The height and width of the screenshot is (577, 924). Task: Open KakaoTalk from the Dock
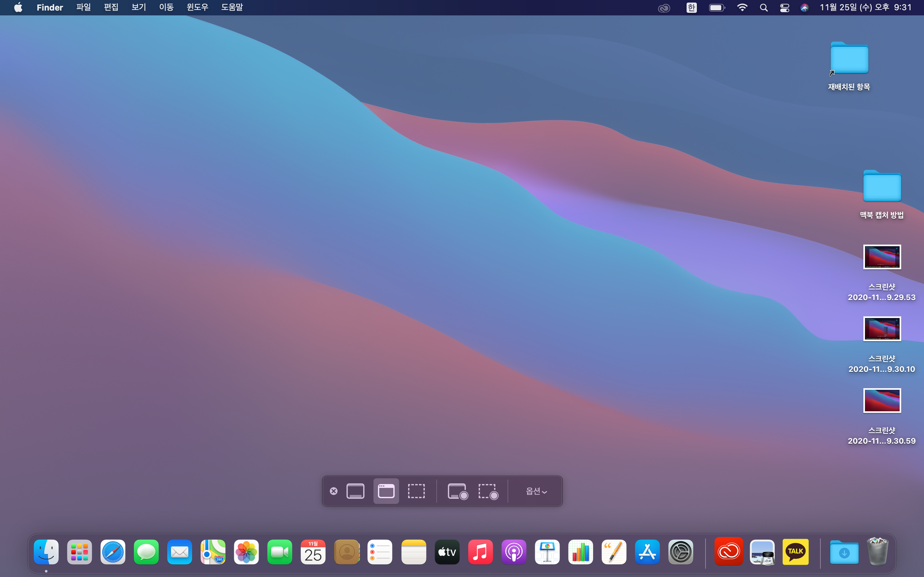point(795,552)
